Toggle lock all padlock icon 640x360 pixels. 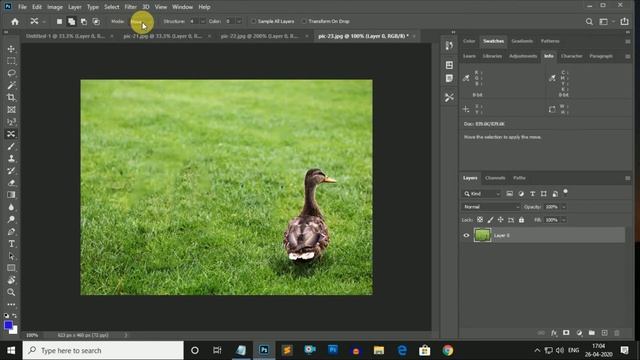click(x=521, y=220)
